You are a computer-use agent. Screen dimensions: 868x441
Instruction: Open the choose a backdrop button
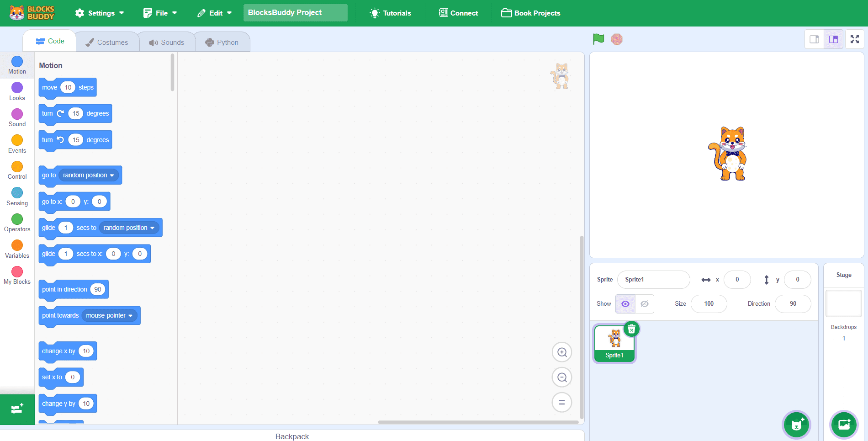point(844,425)
